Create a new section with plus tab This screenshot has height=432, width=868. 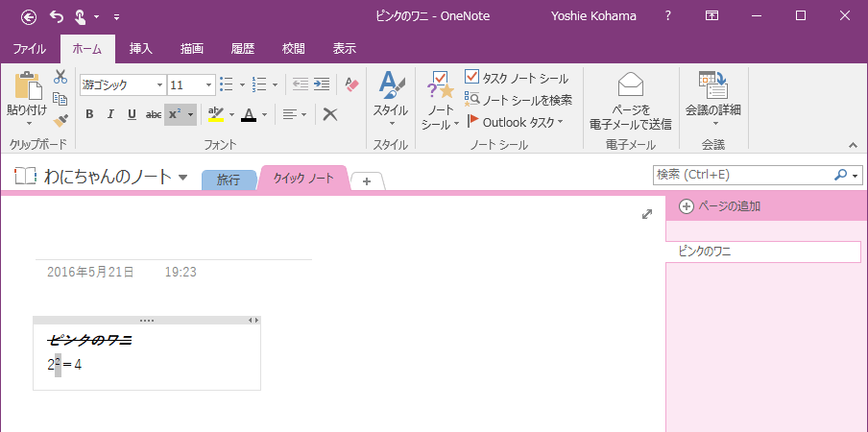[x=367, y=180]
